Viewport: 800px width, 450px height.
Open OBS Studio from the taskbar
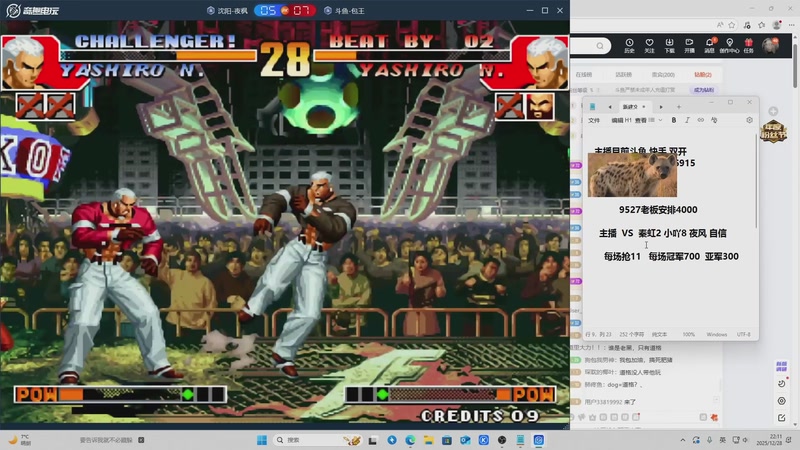point(502,440)
